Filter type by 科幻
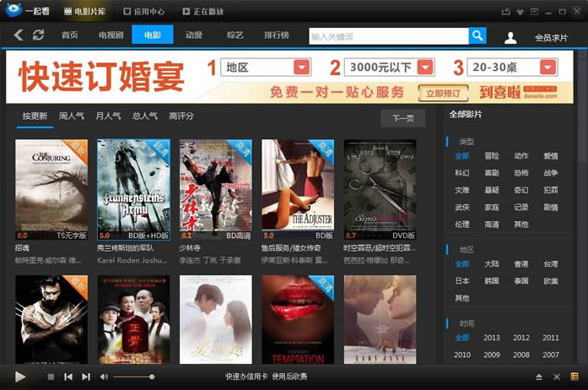 click(x=462, y=173)
